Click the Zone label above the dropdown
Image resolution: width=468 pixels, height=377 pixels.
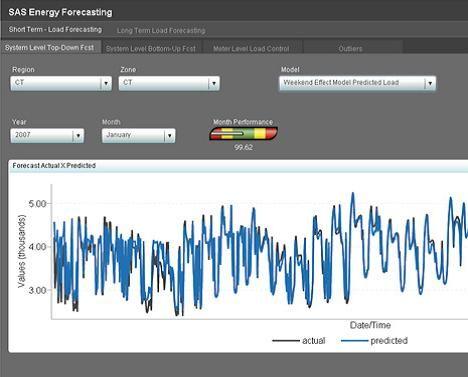click(128, 70)
